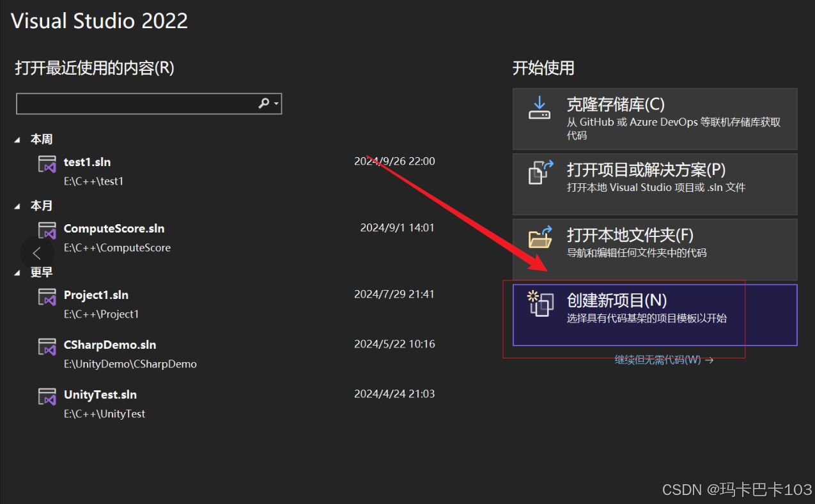The height and width of the screenshot is (504, 815).
Task: Click the UnityTest.sln solution icon
Action: pos(47,397)
